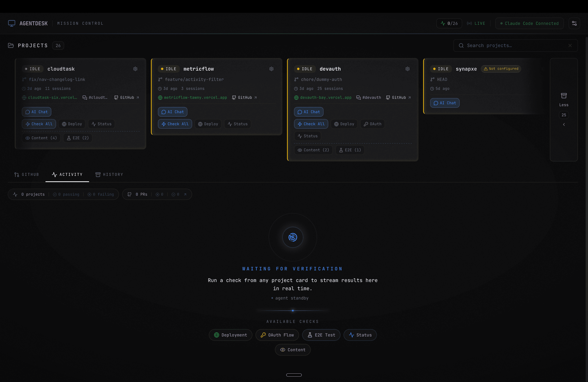Click the feature/activity-filter branch name
The height and width of the screenshot is (382, 588).
[x=194, y=80]
